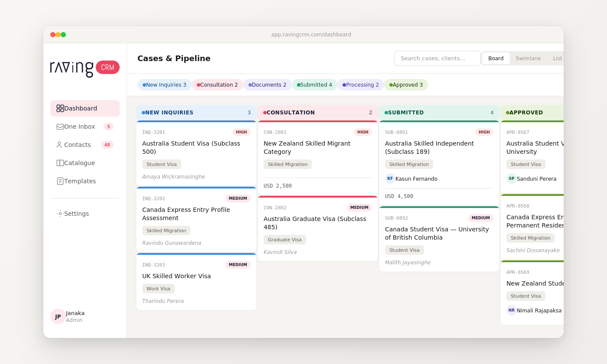Toggle the New Inquiries filter pill
The width and height of the screenshot is (607, 364).
164,85
